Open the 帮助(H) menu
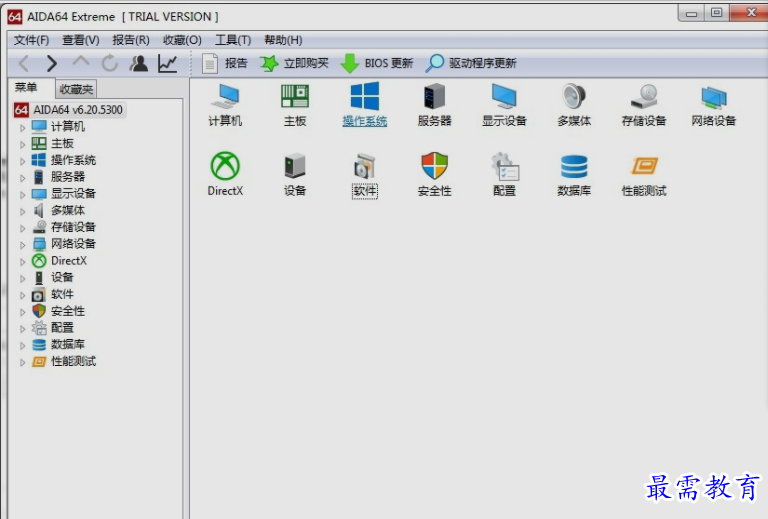 [x=283, y=40]
